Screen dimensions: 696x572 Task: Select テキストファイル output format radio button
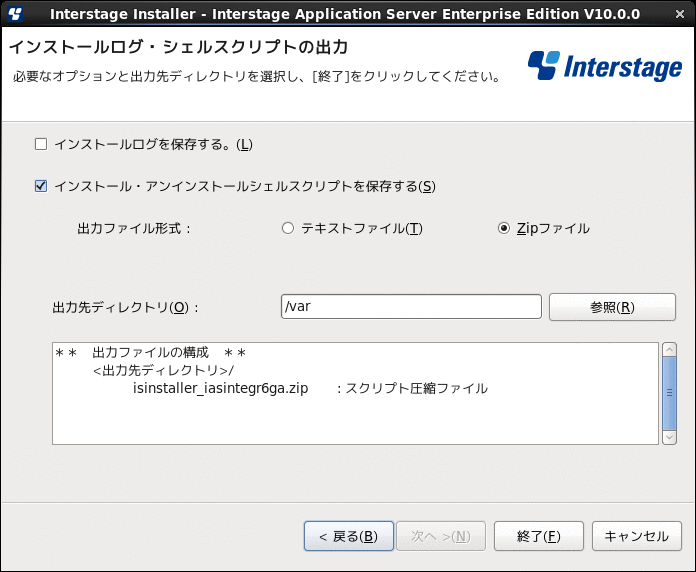(x=288, y=228)
